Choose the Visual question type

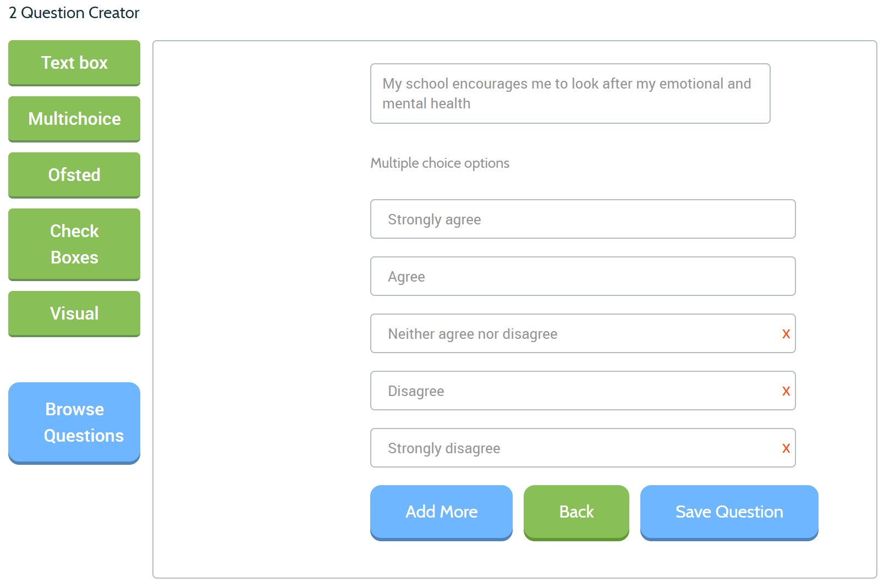click(x=74, y=314)
